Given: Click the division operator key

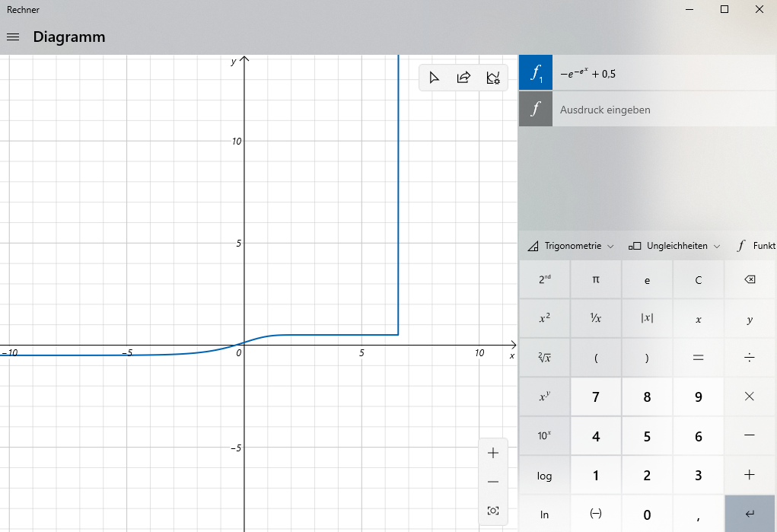Looking at the screenshot, I should coord(750,358).
